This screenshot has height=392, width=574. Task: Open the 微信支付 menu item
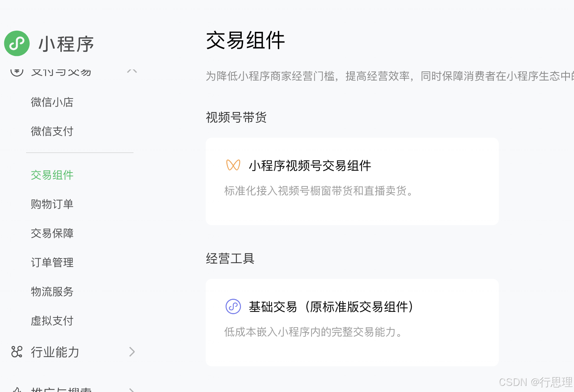[52, 131]
